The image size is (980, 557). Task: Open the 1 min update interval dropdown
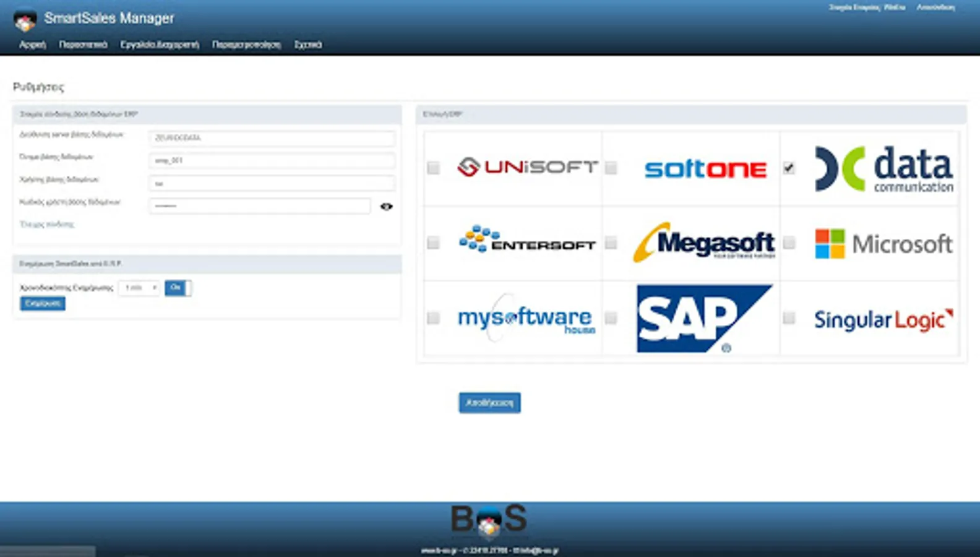(139, 288)
